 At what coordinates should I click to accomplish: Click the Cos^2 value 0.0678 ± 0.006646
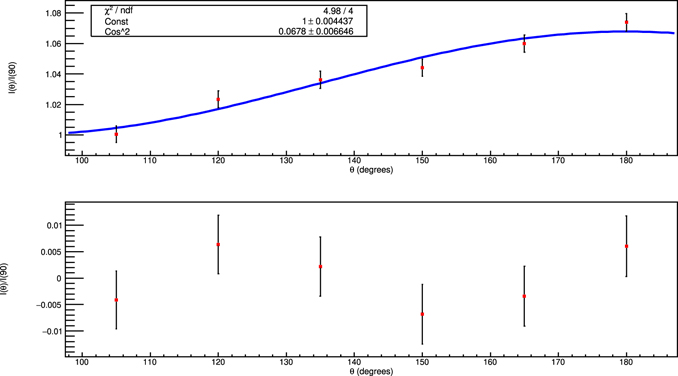316,32
